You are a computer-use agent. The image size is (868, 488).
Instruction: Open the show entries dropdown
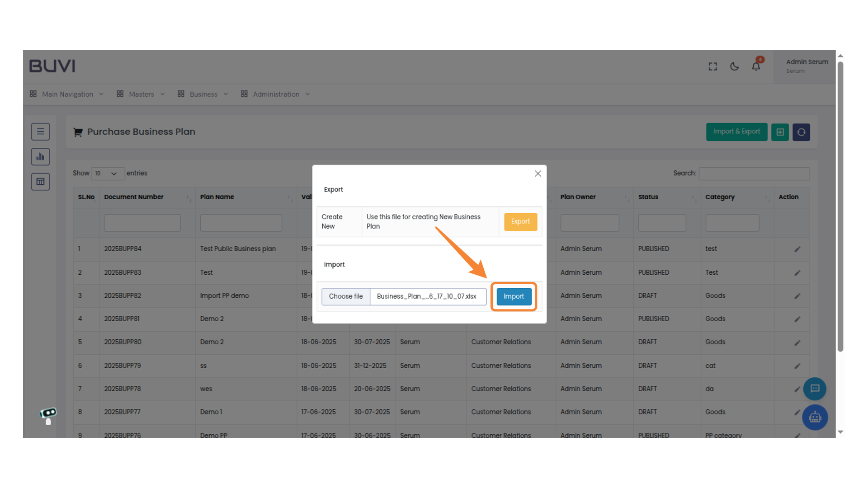click(107, 174)
